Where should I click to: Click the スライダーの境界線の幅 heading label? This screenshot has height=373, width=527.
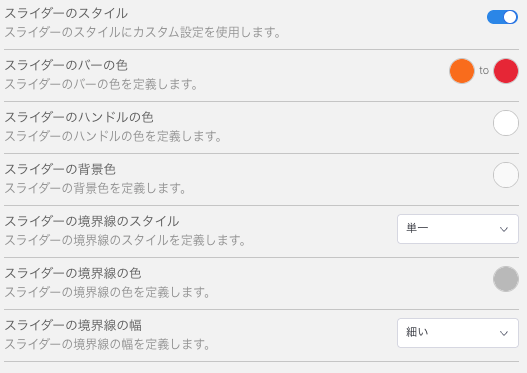(x=73, y=325)
